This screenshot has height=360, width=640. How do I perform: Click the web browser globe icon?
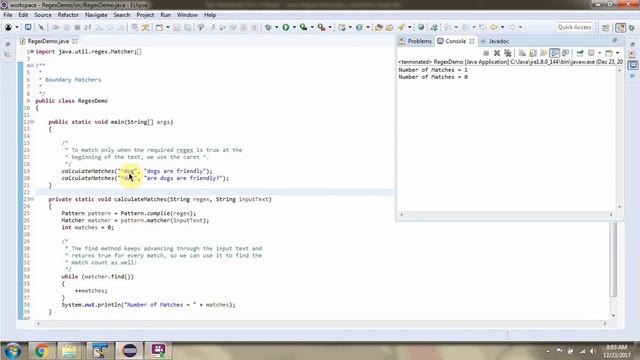pyautogui.click(x=421, y=27)
